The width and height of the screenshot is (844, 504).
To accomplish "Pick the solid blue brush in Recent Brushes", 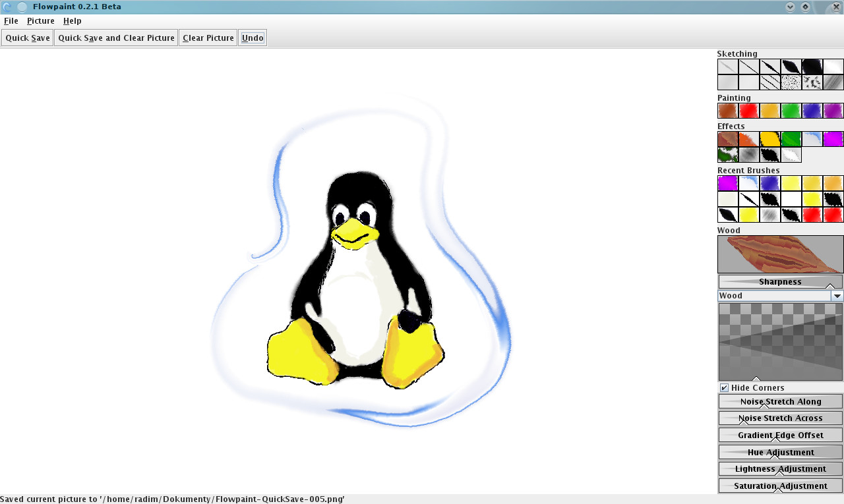I will point(770,183).
